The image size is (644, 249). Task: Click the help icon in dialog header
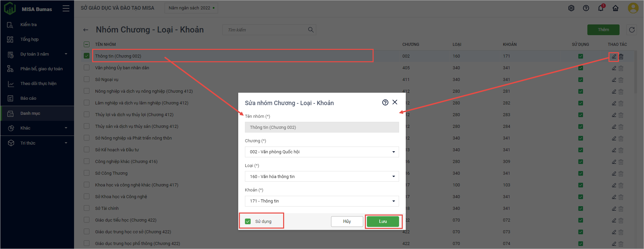385,102
